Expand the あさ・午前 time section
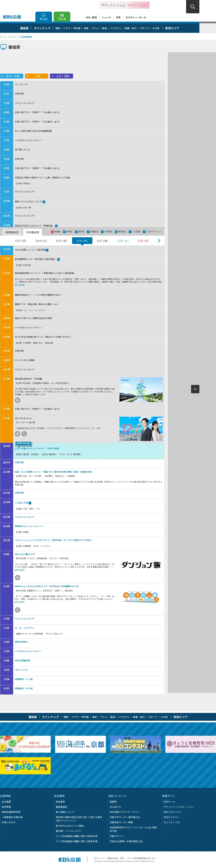The height and width of the screenshot is (868, 216). tap(12, 76)
